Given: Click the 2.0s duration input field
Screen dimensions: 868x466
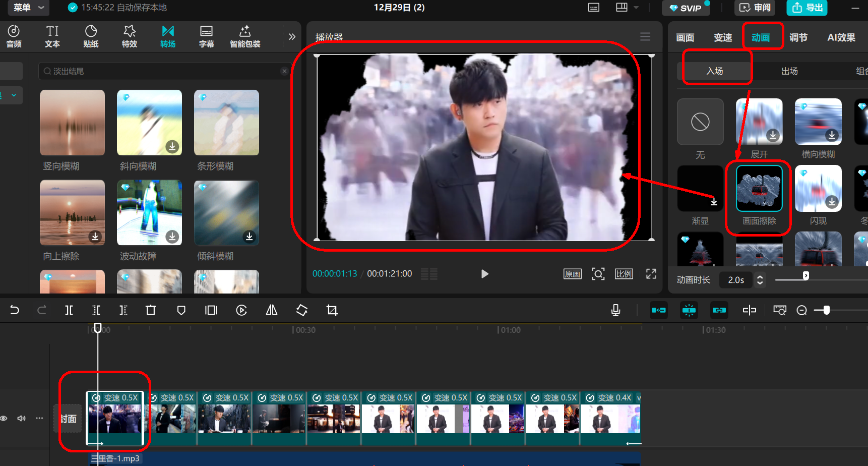Looking at the screenshot, I should click(x=736, y=280).
